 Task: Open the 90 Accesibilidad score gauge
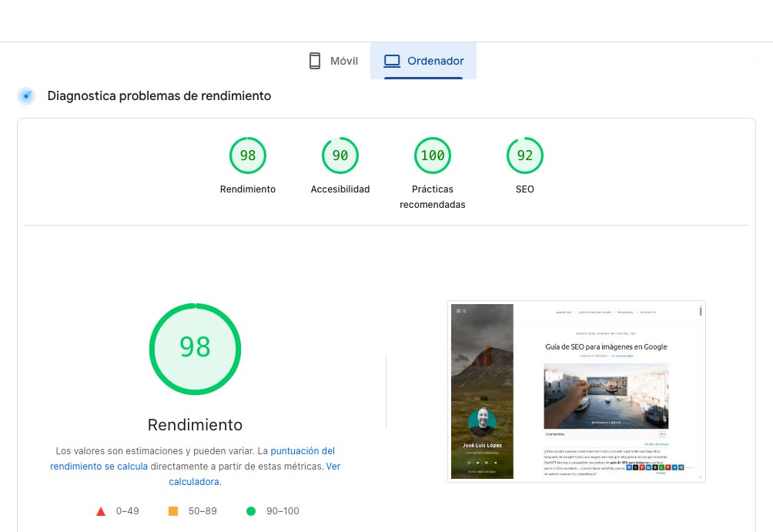(x=340, y=156)
